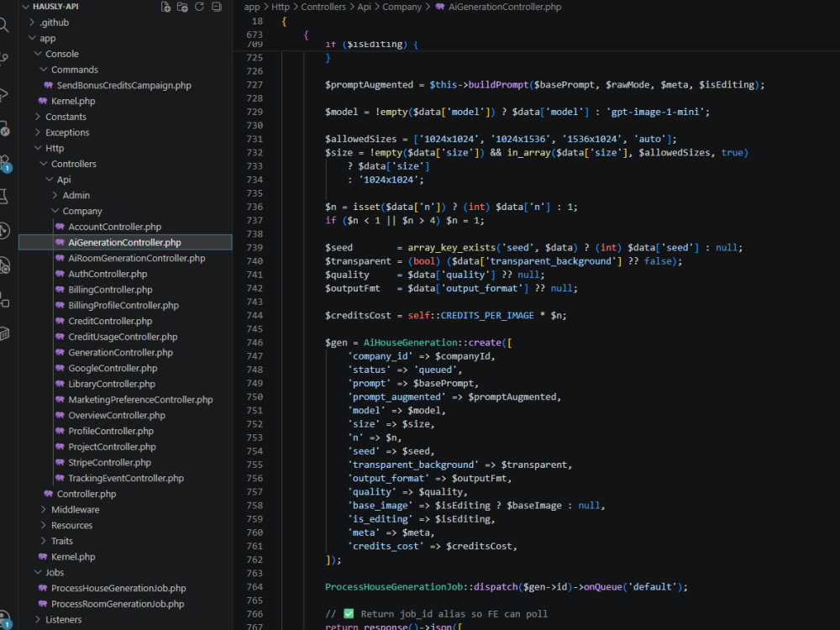The width and height of the screenshot is (840, 630).
Task: Open ProcessHouseGenerationJob.php
Action: click(118, 588)
